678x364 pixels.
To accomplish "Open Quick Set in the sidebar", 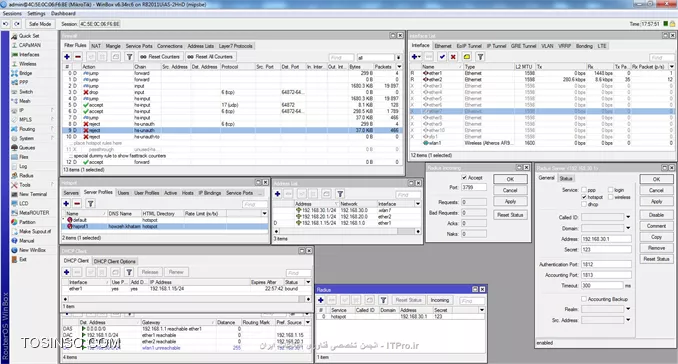I will 29,36.
